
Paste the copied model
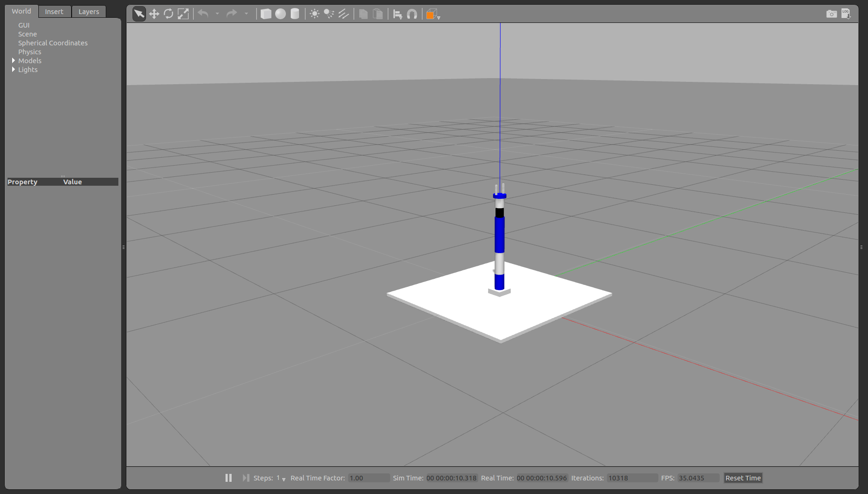(378, 14)
